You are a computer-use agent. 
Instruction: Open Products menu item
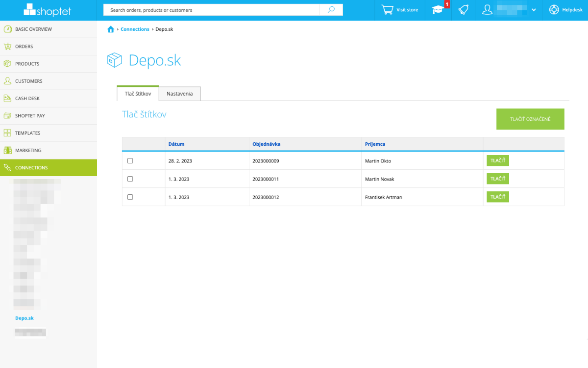[x=49, y=64]
